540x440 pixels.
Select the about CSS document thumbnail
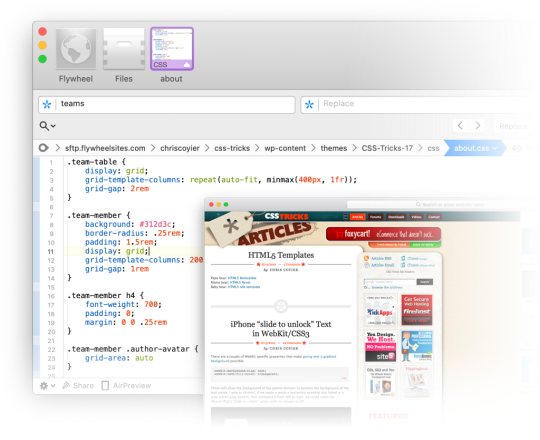[172, 49]
